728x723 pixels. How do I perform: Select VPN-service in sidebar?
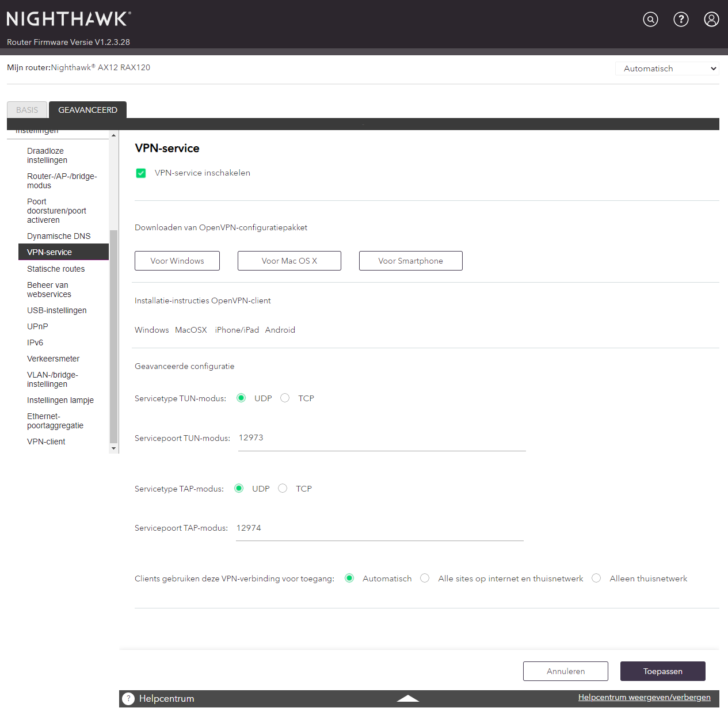coord(63,252)
